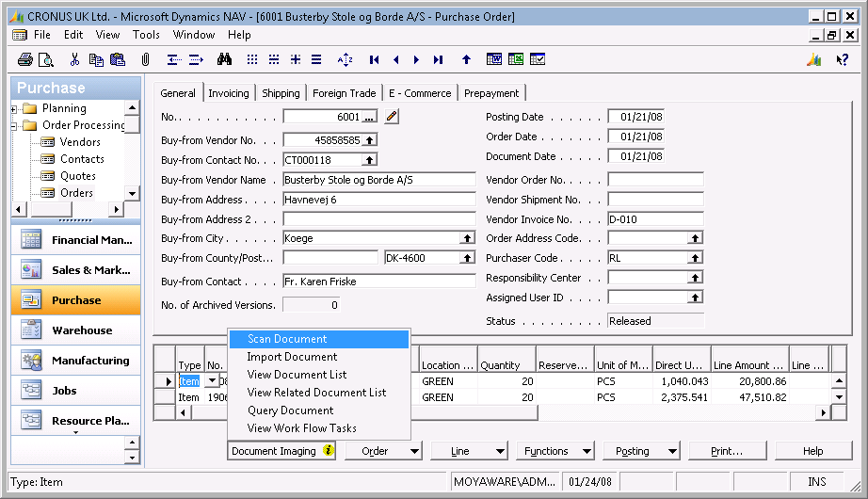Click the left-pointing indent arrow icon
Image resolution: width=868 pixels, height=499 pixels.
174,60
